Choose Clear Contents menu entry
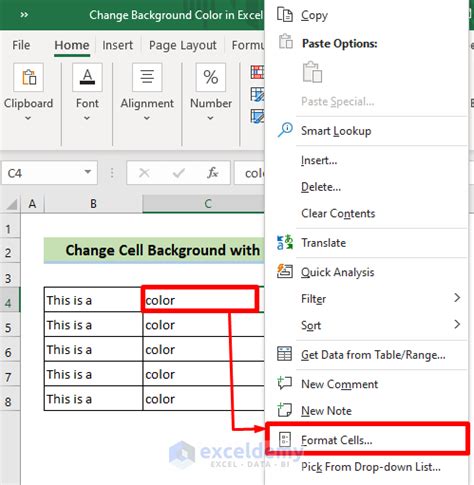Viewport: 474px width, 485px height. click(367, 213)
